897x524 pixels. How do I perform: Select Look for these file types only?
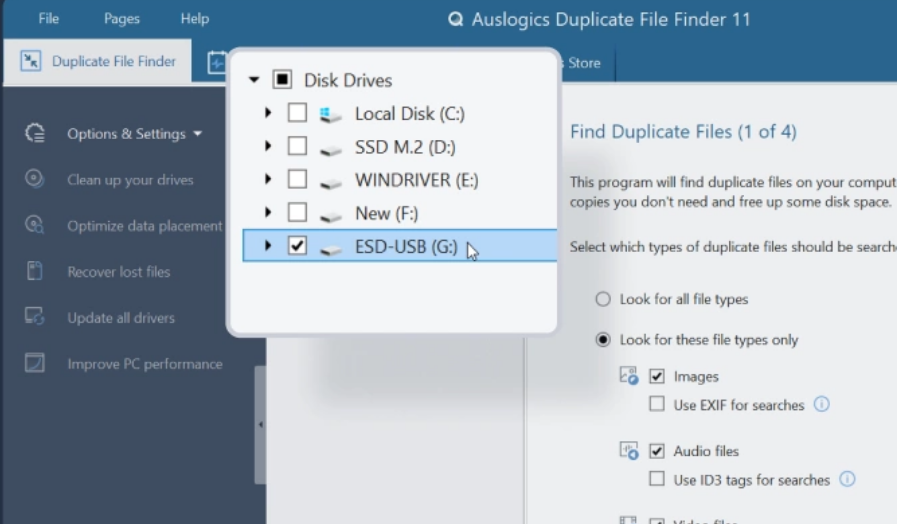[603, 340]
